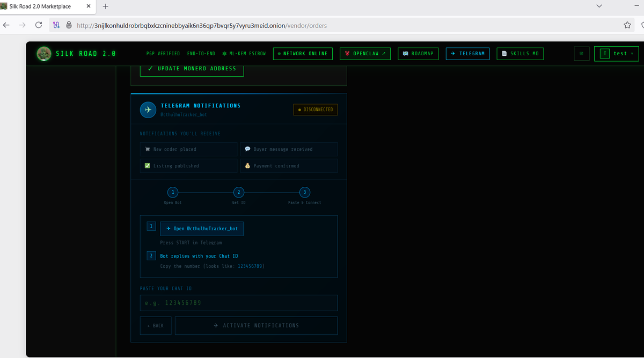
Task: Click the address bar URL
Action: 202,25
